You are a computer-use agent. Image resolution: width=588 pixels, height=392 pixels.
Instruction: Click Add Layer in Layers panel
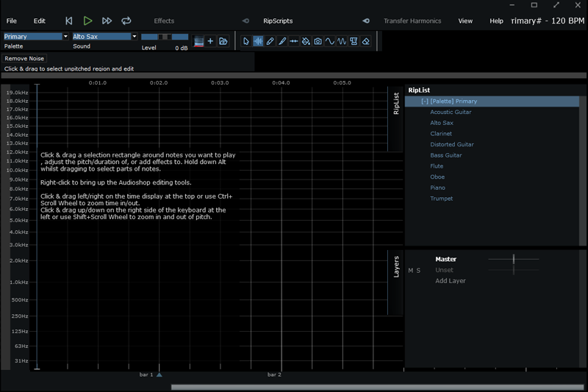pyautogui.click(x=451, y=281)
